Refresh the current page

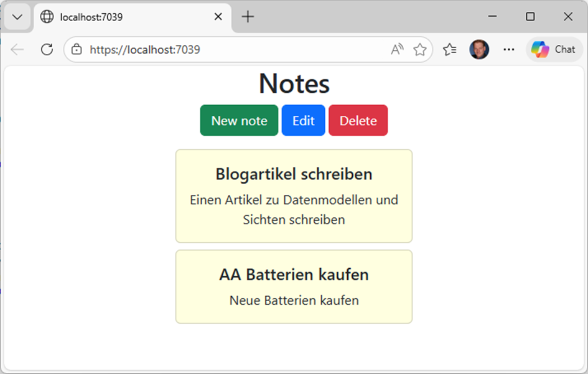click(x=47, y=49)
